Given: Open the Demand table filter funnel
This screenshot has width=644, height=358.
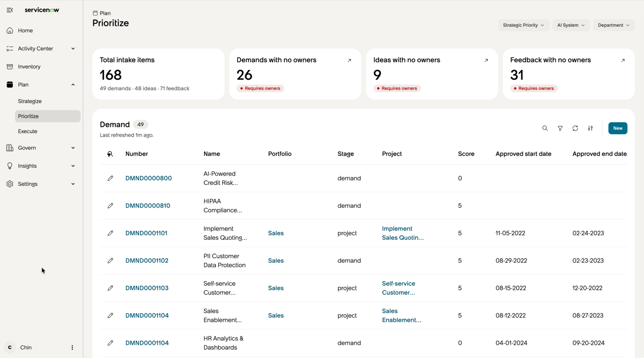Looking at the screenshot, I should (560, 128).
